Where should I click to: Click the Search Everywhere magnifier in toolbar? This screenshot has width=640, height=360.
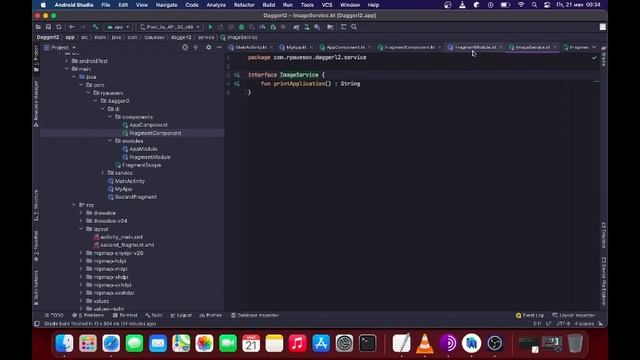point(354,27)
